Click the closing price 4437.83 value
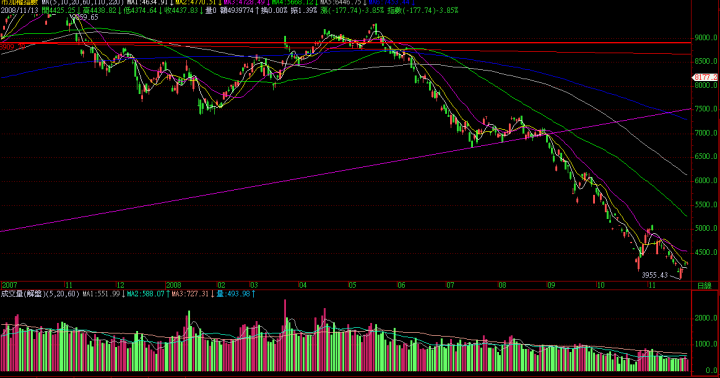 pyautogui.click(x=184, y=10)
